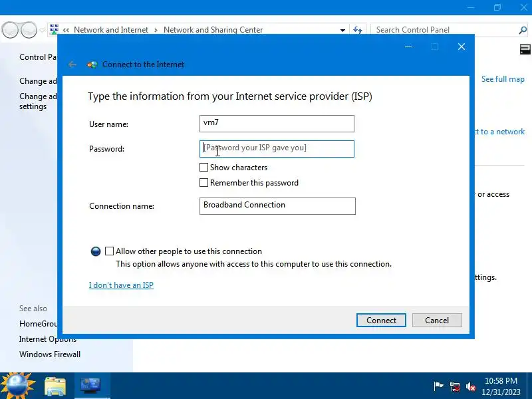Open the I don't have an ISP link

[121, 285]
